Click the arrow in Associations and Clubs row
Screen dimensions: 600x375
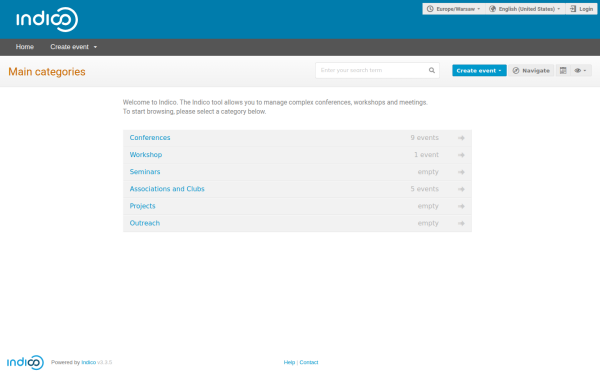[461, 189]
